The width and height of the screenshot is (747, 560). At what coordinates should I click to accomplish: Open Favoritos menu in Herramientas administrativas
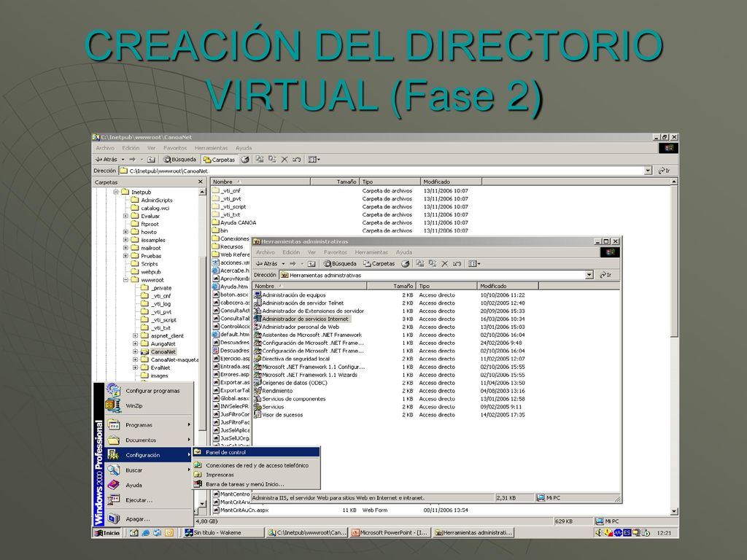pos(336,252)
